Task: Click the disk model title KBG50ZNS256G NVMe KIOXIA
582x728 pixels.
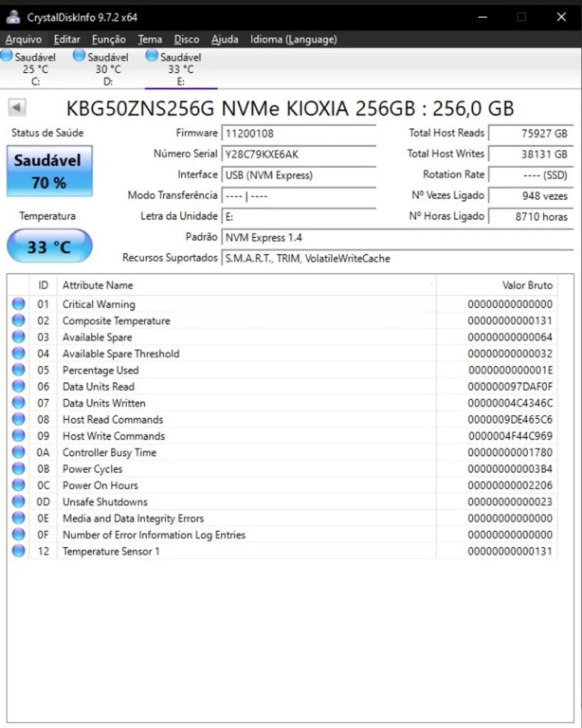Action: point(290,108)
